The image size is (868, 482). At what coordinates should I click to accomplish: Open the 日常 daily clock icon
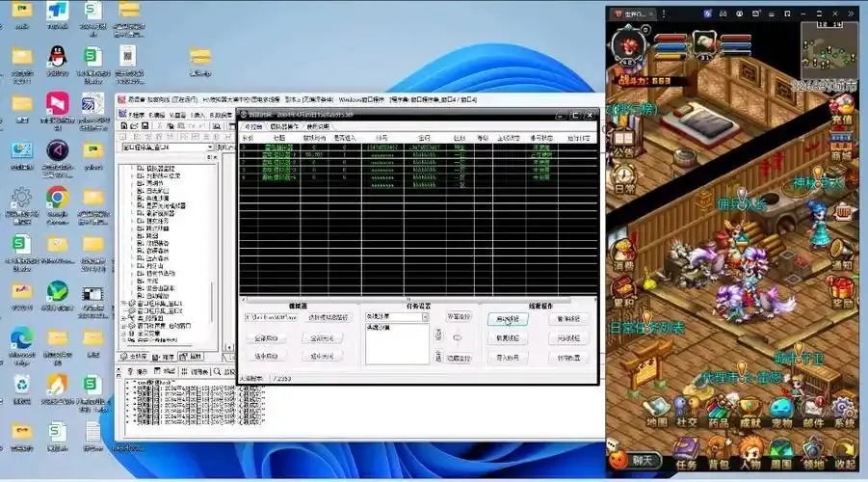(623, 179)
